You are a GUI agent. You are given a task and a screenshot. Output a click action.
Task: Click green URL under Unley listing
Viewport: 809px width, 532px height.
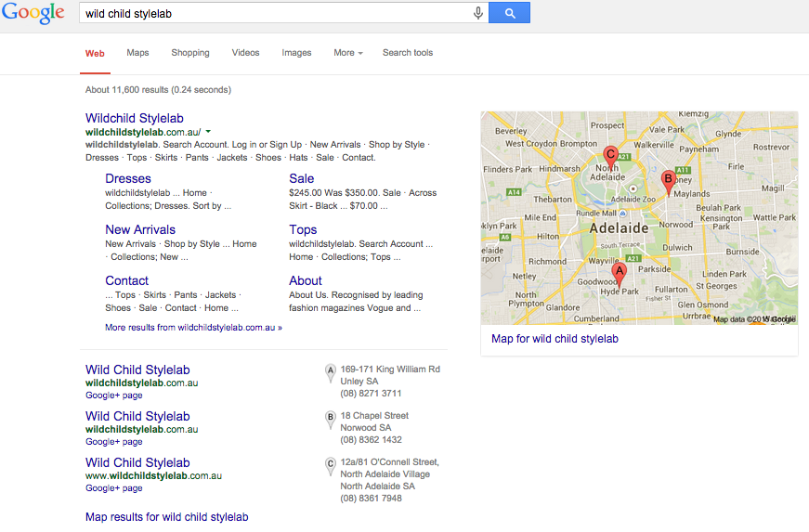coord(141,383)
